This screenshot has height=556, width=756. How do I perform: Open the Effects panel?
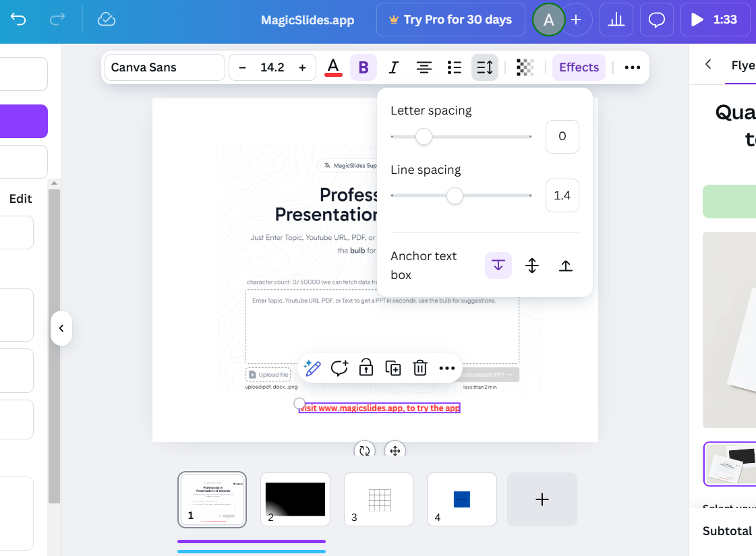[x=579, y=67]
